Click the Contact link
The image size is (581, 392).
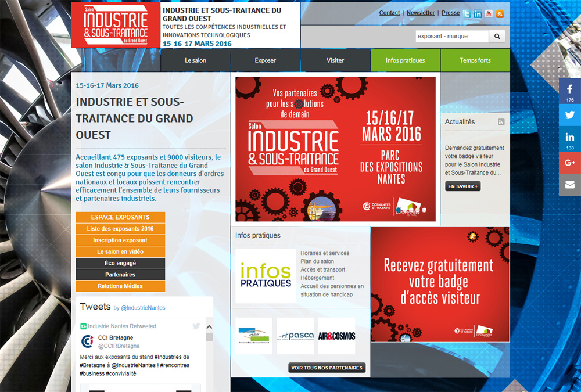tap(389, 13)
